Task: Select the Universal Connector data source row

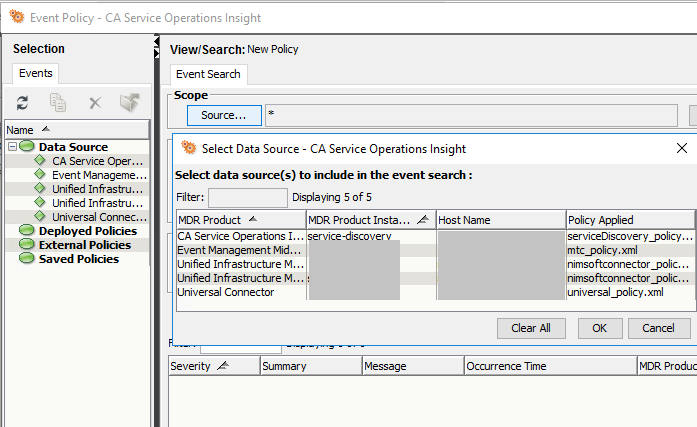Action: [x=240, y=293]
